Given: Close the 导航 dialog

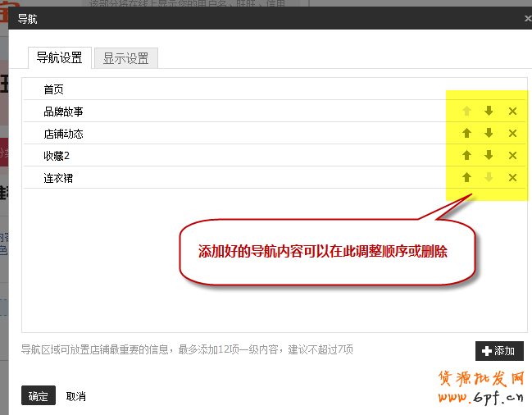Looking at the screenshot, I should point(528,18).
